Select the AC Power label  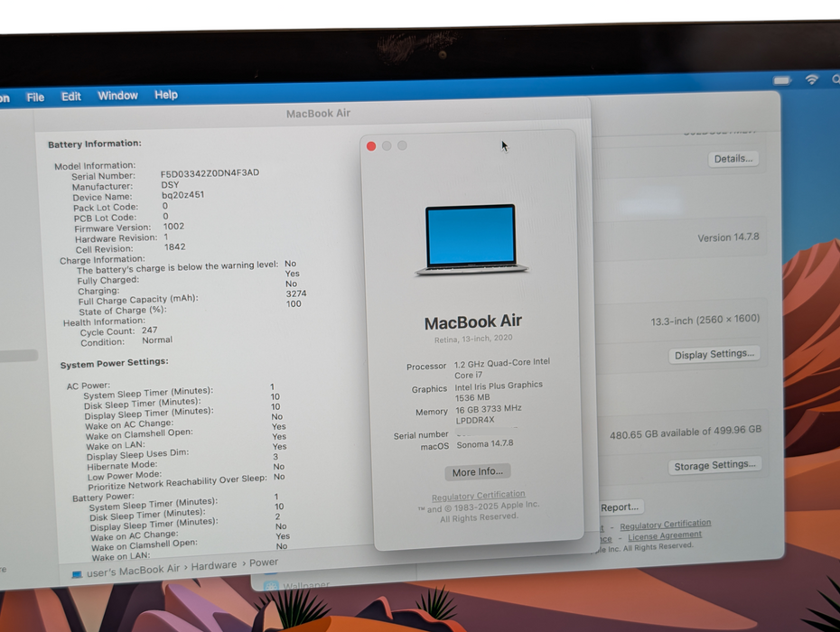coord(89,386)
